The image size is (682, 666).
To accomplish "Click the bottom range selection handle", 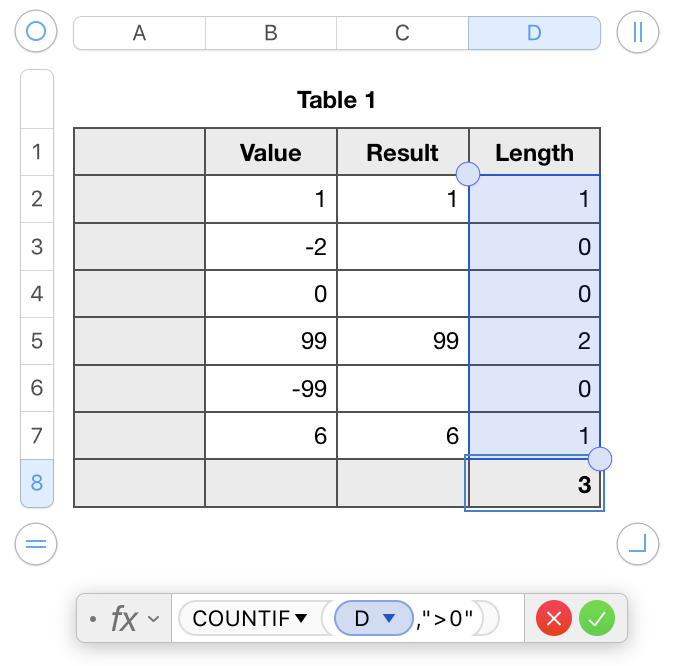I will coord(600,459).
